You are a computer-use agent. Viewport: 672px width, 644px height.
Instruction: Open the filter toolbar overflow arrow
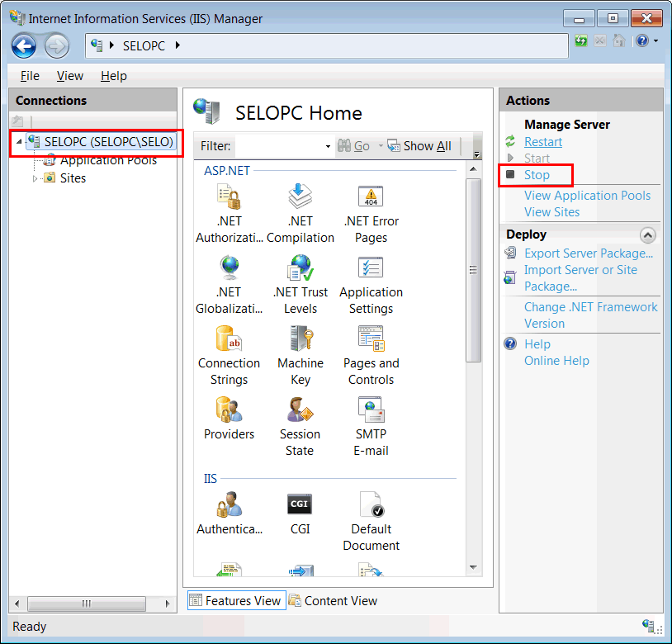point(476,154)
